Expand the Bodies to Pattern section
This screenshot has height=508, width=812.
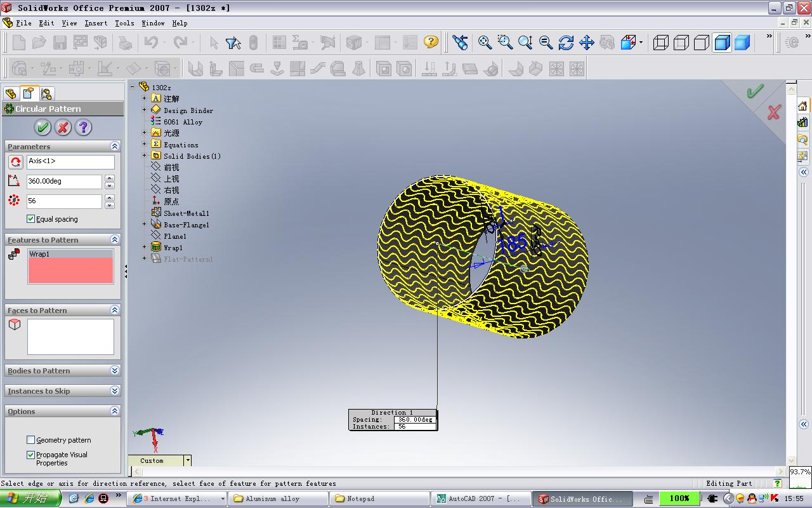pos(114,370)
